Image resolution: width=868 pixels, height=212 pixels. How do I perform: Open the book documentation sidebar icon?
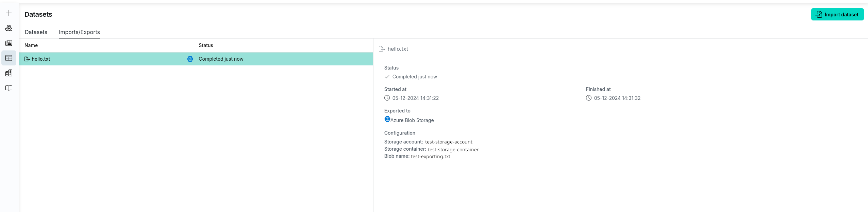[x=9, y=88]
